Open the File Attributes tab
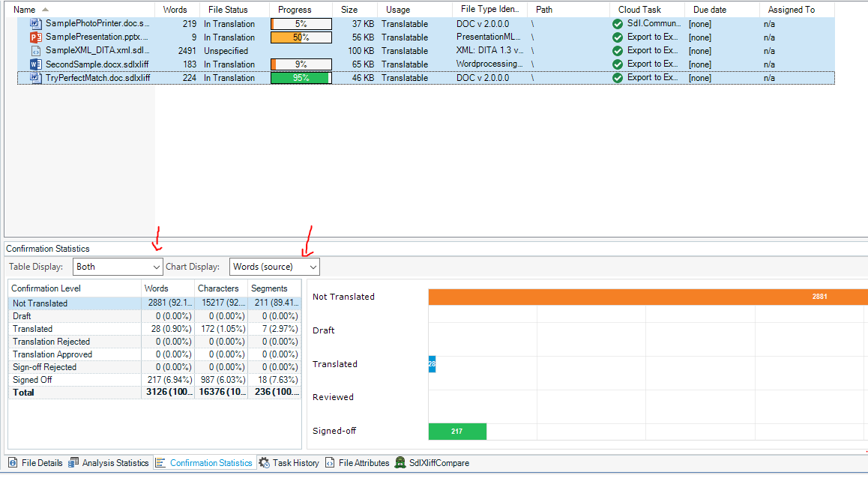Screen dimensions: 868x478 coord(358,463)
